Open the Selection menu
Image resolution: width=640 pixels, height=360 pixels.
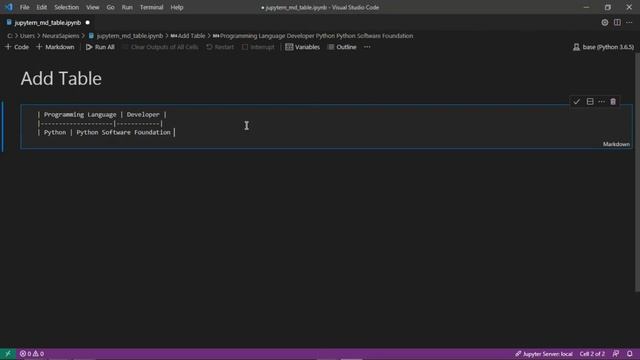pyautogui.click(x=67, y=7)
